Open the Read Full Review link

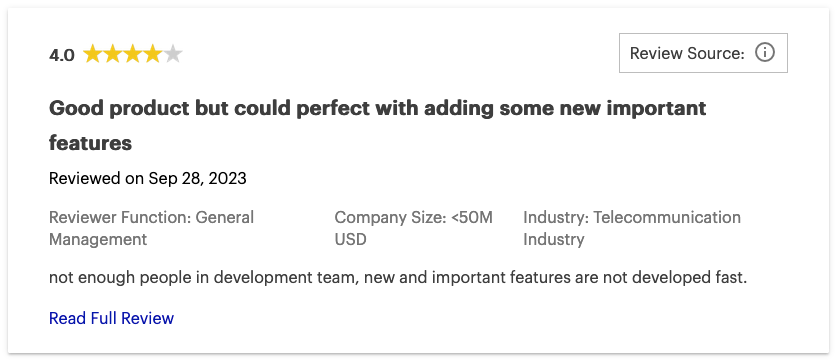111,318
